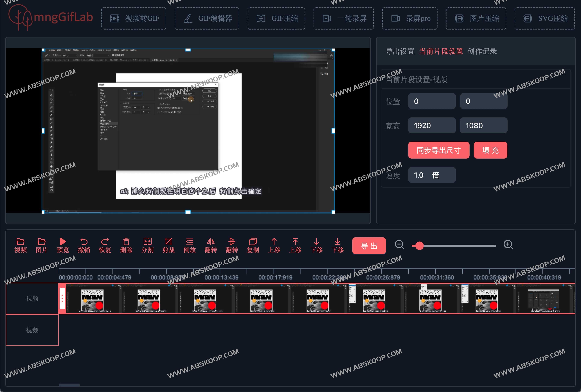Click the horizontal Flip (翻转) icon

pyautogui.click(x=211, y=242)
